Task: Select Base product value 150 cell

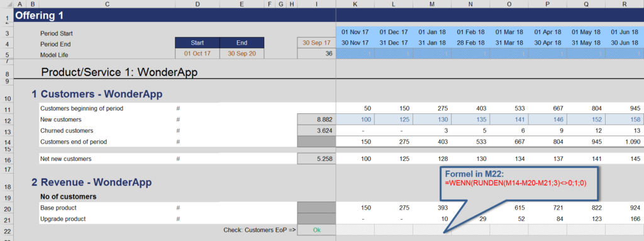Action: 355,208
